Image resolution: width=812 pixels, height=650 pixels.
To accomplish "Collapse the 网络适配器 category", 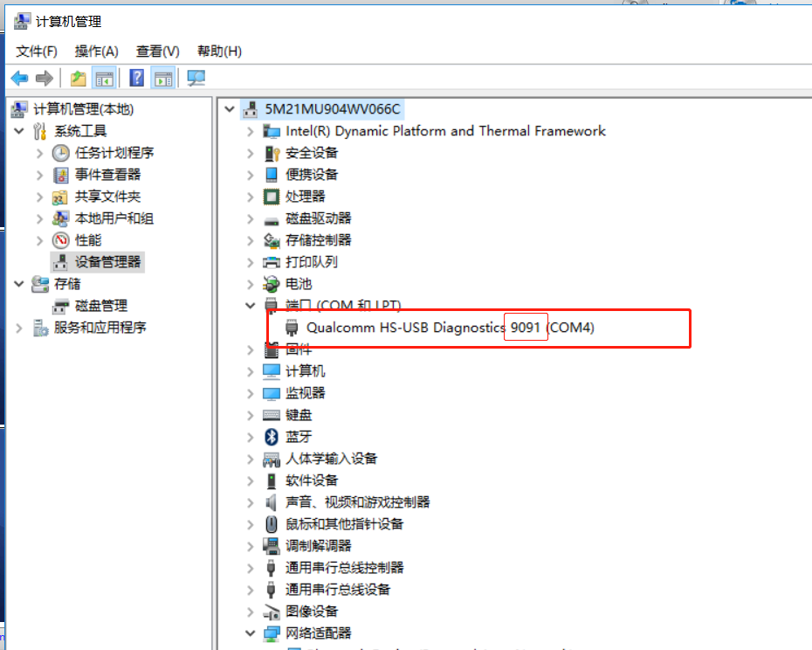I will (x=250, y=633).
